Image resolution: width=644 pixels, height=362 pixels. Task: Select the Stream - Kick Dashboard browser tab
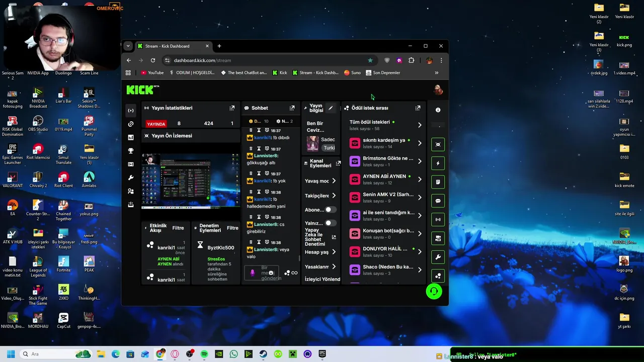(174, 46)
